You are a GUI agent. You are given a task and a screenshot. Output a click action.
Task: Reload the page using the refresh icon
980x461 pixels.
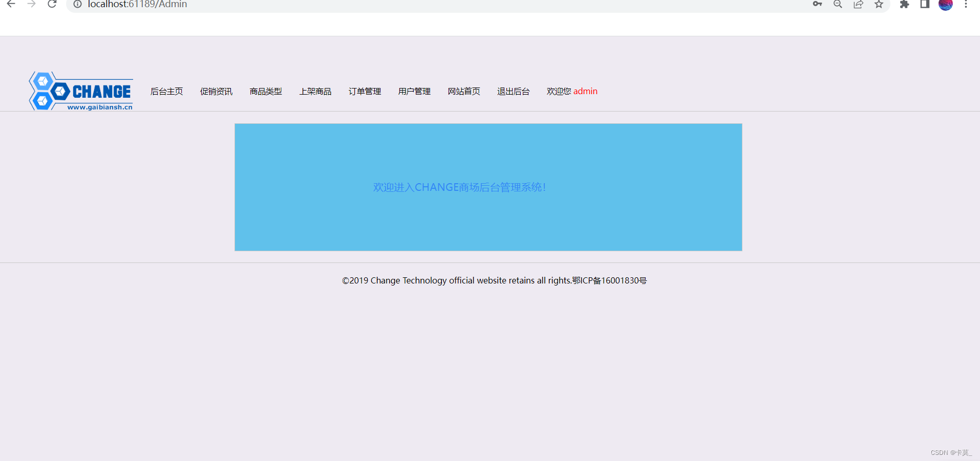pos(52,5)
